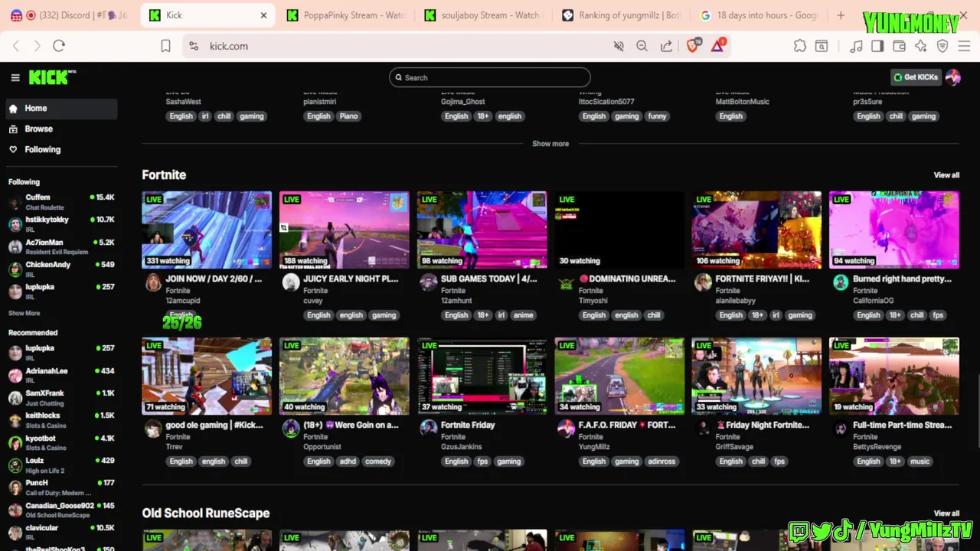Image resolution: width=980 pixels, height=551 pixels.
Task: Expand the category with Show more
Action: pos(550,144)
